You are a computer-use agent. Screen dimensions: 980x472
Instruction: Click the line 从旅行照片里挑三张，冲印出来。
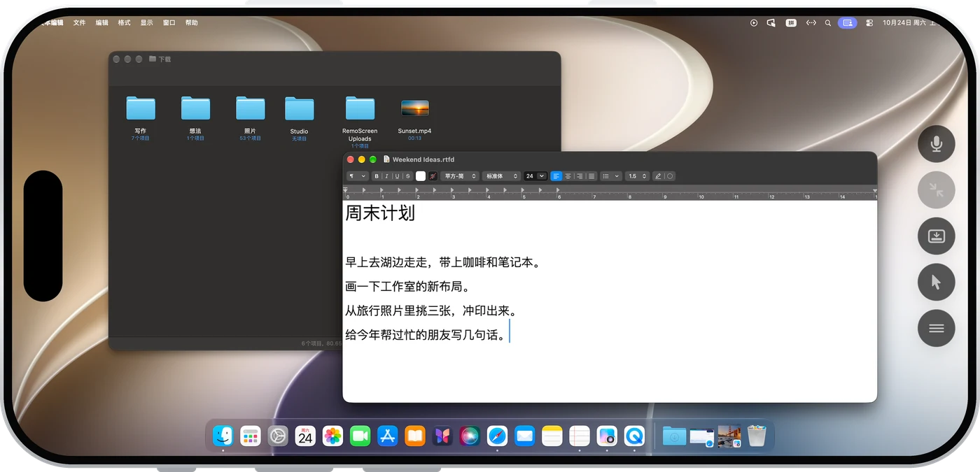[x=431, y=310]
